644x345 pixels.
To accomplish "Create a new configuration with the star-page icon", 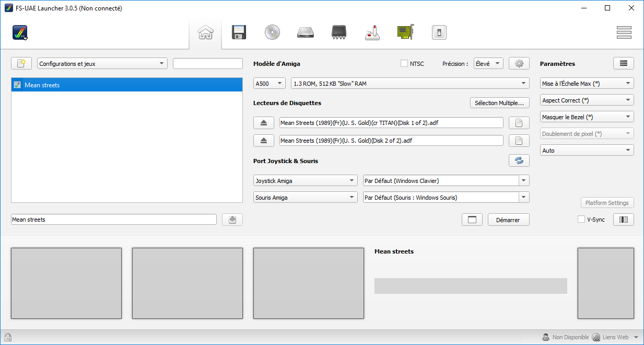I will [21, 63].
